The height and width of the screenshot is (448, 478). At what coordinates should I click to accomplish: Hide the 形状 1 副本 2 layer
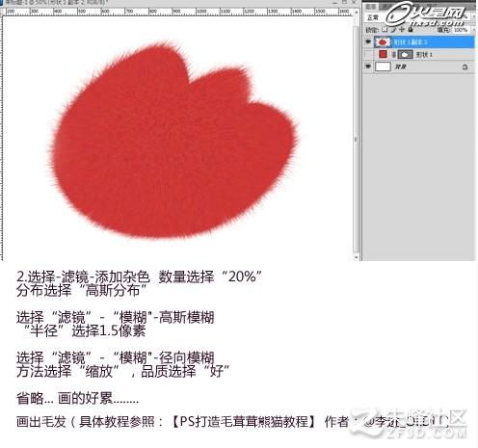coord(368,41)
